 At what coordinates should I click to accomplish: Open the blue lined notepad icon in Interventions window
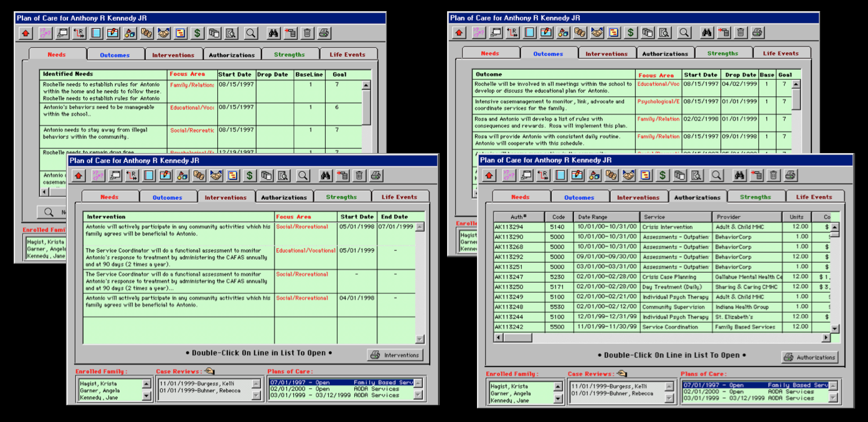[149, 176]
